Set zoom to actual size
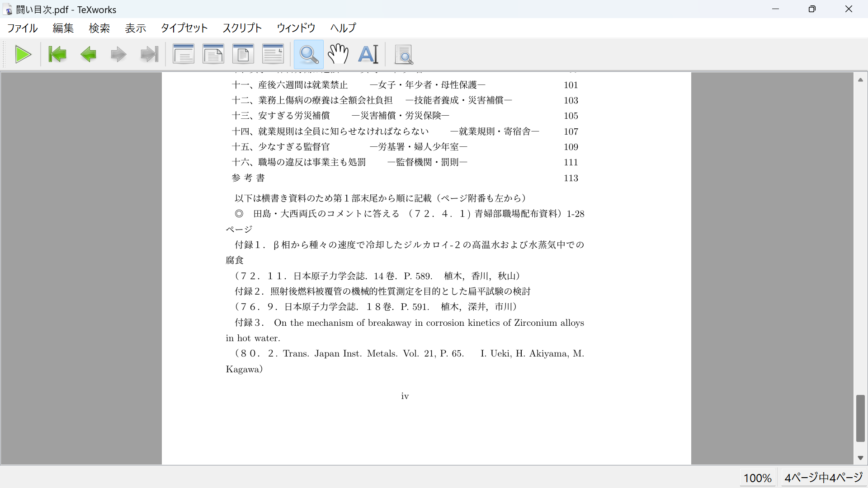 [184, 55]
